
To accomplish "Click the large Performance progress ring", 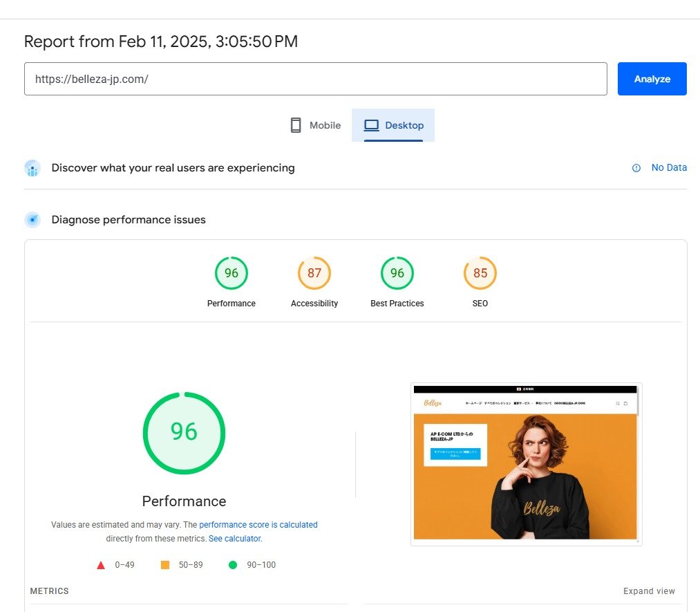I will coord(183,432).
